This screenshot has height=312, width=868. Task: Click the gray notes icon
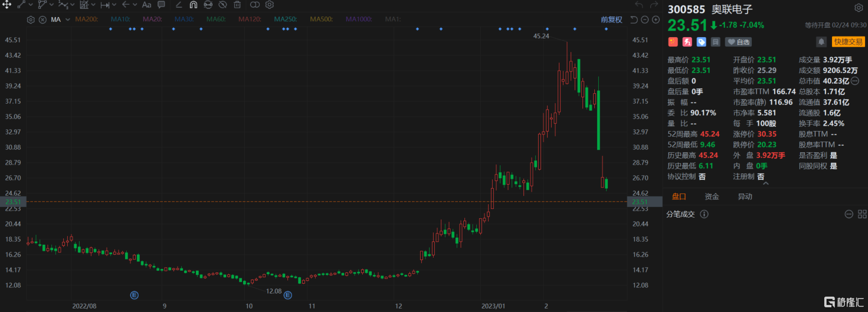[716, 42]
